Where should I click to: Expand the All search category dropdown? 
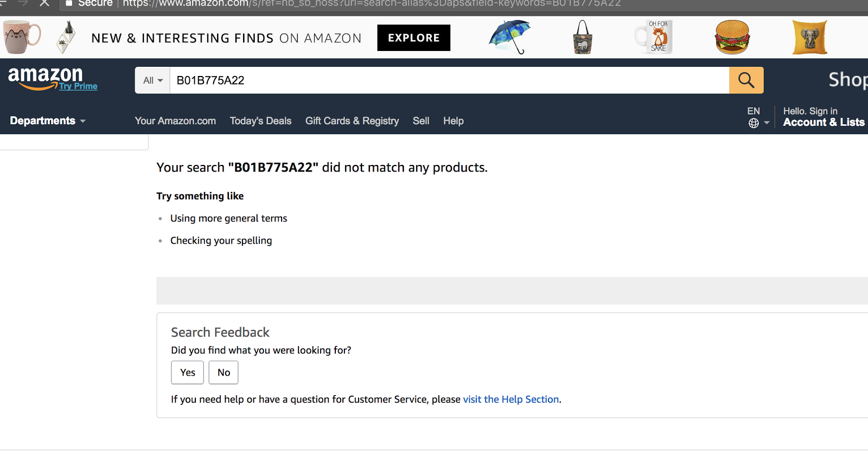[x=152, y=80]
